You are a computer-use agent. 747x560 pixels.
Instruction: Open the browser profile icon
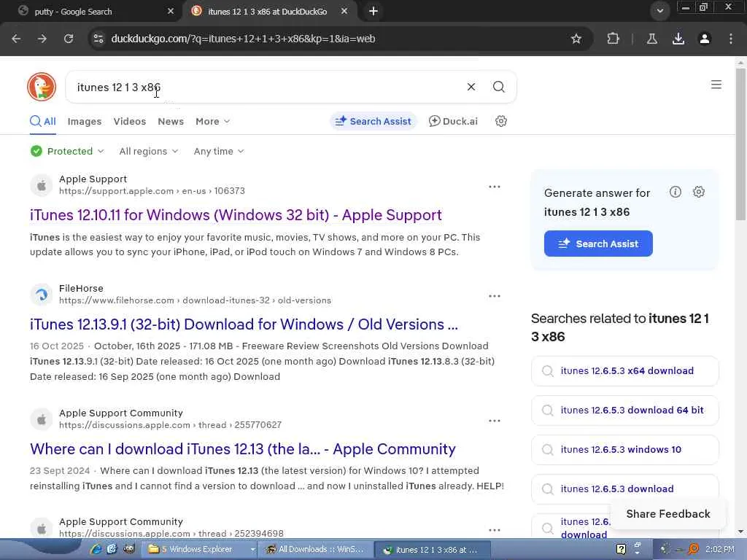click(x=704, y=39)
